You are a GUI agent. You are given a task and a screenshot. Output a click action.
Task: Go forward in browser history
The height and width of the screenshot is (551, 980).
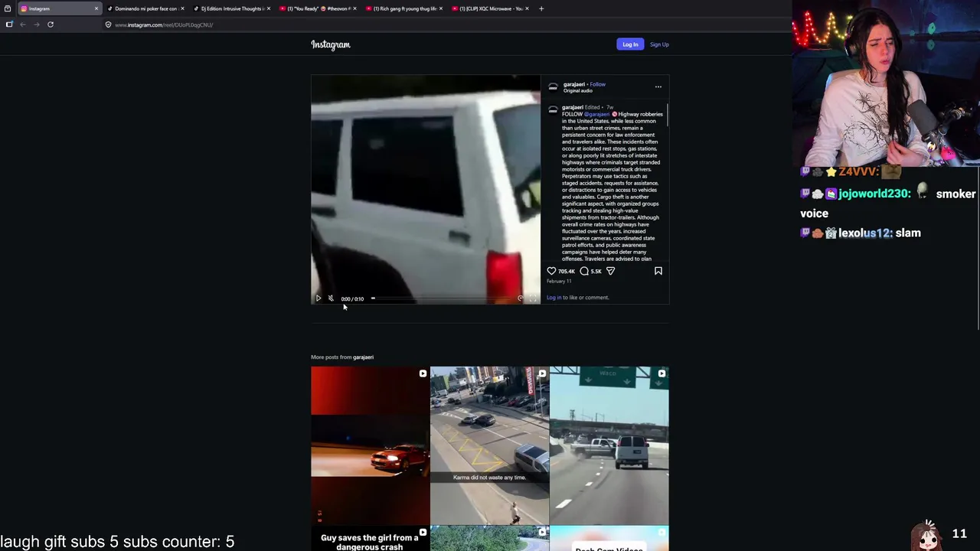tap(36, 24)
